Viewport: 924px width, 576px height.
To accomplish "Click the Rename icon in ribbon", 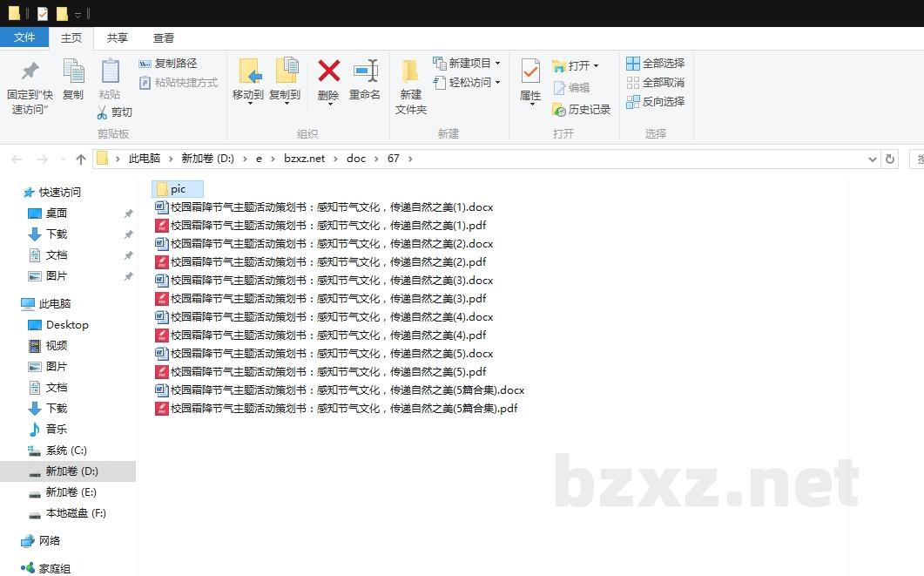I will pyautogui.click(x=365, y=71).
